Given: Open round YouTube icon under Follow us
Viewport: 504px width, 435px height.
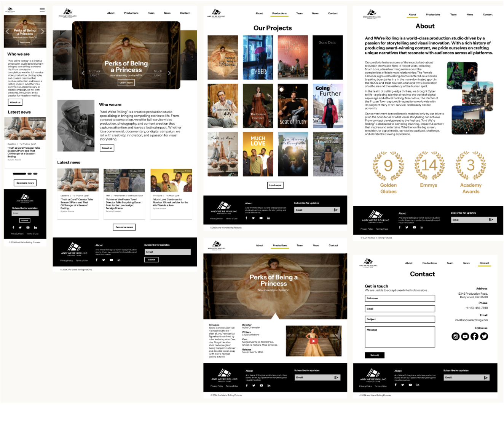Looking at the screenshot, I should [x=465, y=337].
